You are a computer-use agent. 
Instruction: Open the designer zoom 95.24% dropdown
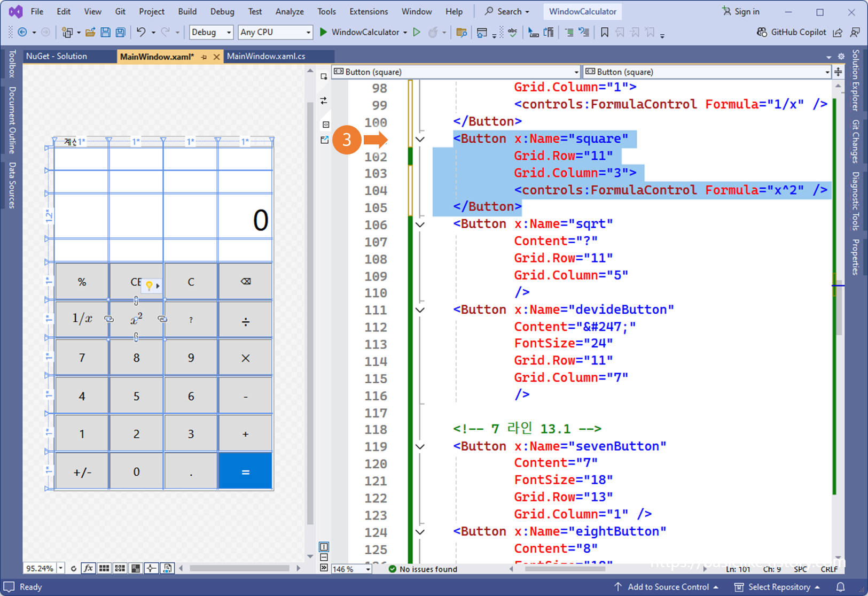(x=61, y=568)
